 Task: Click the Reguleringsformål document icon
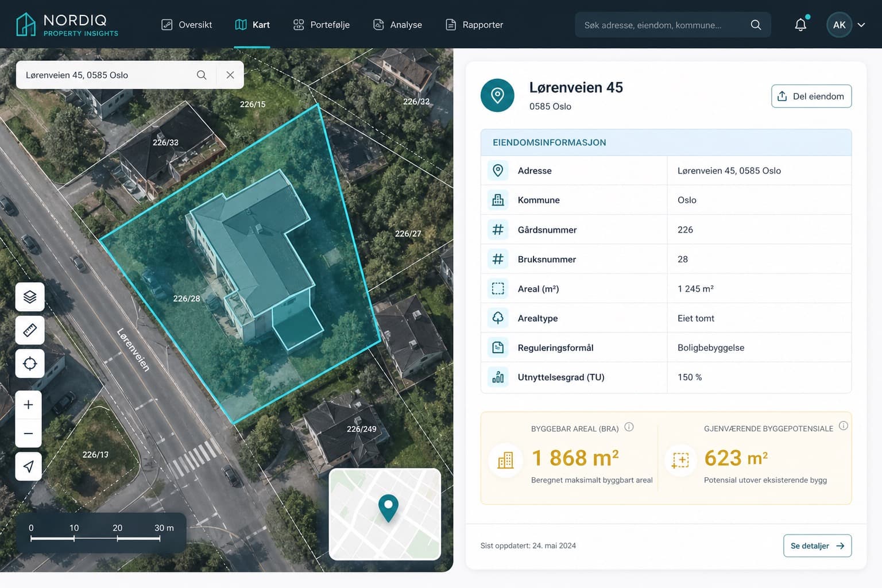click(x=498, y=347)
